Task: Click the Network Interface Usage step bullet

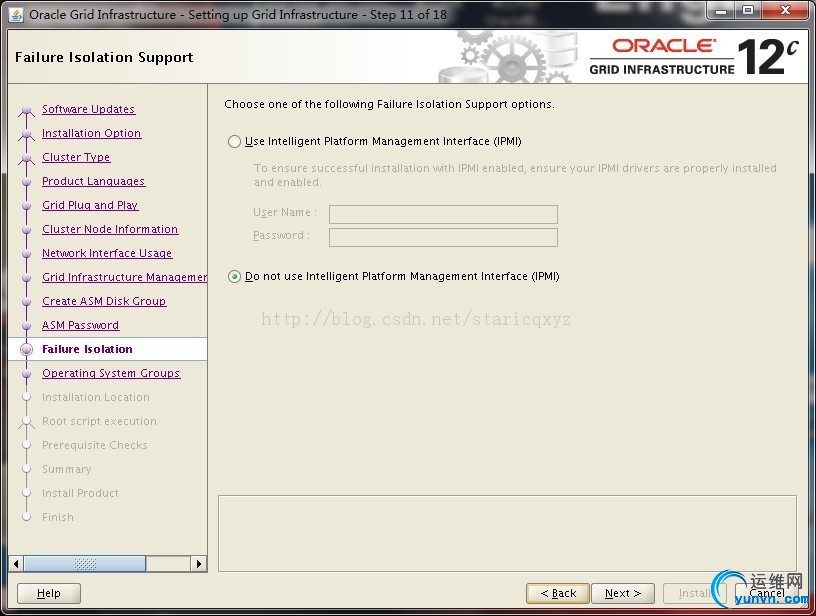Action: coord(27,253)
